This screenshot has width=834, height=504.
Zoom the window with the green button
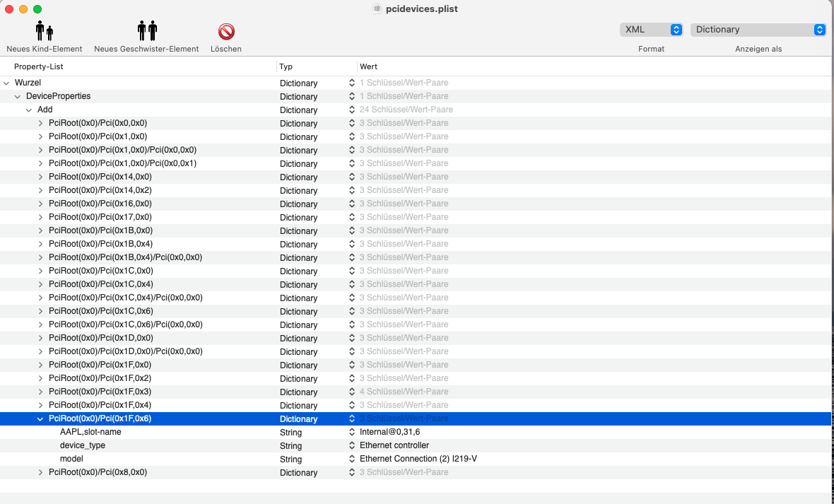(x=37, y=9)
